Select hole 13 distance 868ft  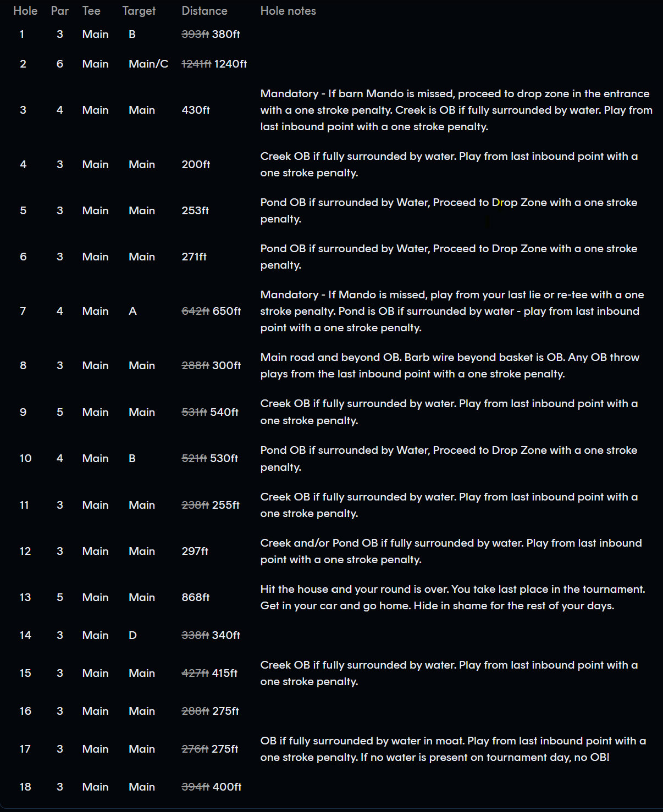tap(196, 597)
